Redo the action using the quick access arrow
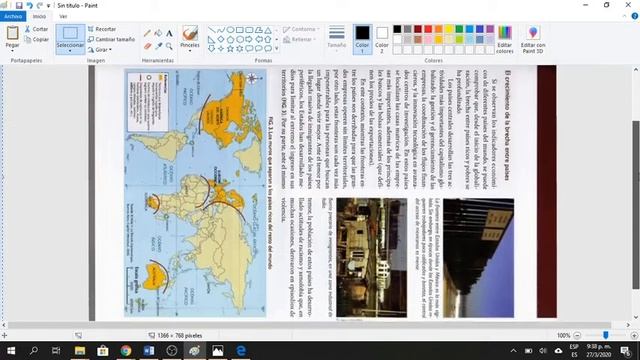The height and width of the screenshot is (360, 640). [x=40, y=5]
